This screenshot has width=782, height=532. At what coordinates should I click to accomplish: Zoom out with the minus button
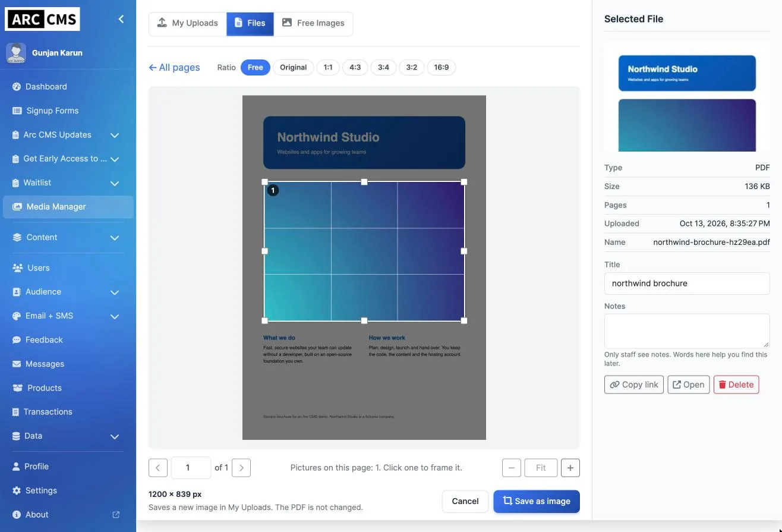coord(512,468)
